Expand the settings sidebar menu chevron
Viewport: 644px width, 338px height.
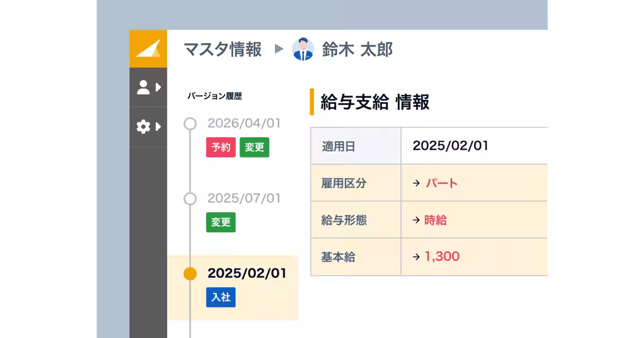157,127
